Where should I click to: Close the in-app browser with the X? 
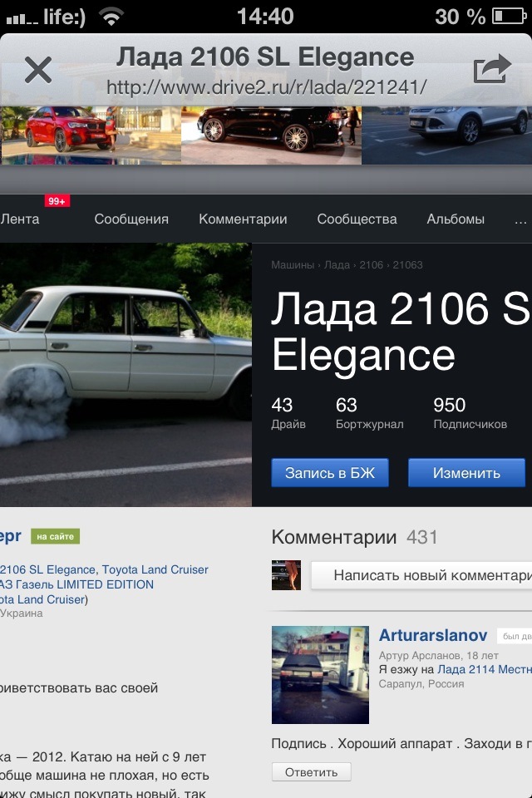click(38, 70)
